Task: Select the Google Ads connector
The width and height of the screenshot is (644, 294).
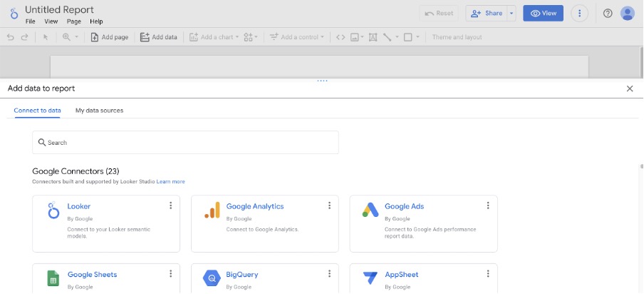Action: point(423,223)
